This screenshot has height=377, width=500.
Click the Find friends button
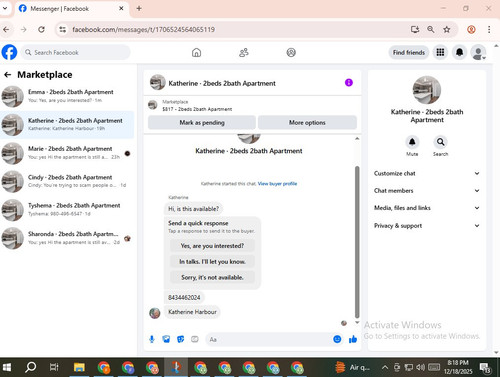point(409,52)
